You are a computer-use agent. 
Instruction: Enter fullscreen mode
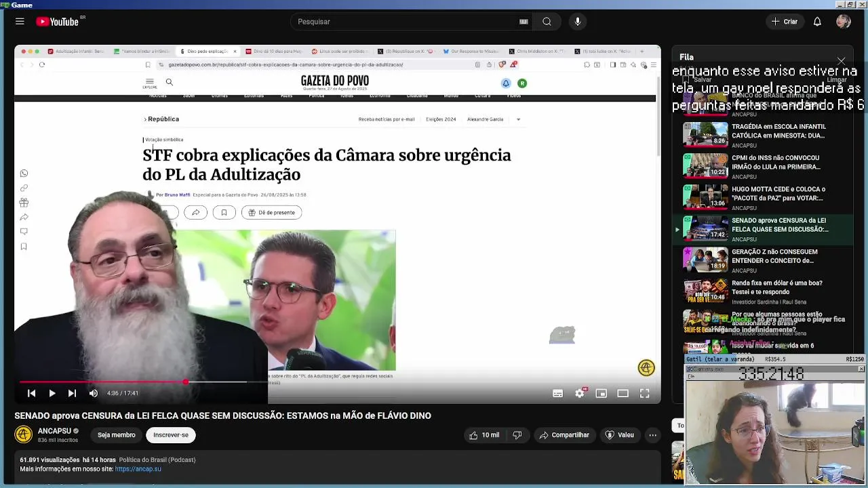click(644, 393)
